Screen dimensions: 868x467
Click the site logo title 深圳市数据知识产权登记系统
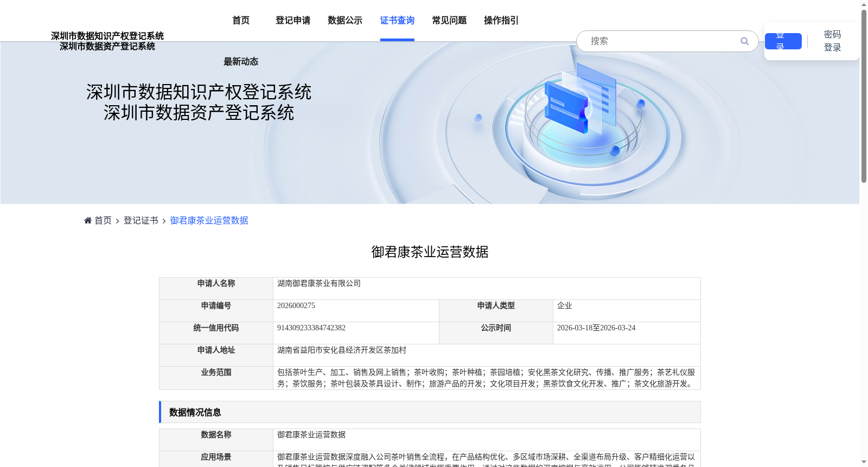[107, 36]
